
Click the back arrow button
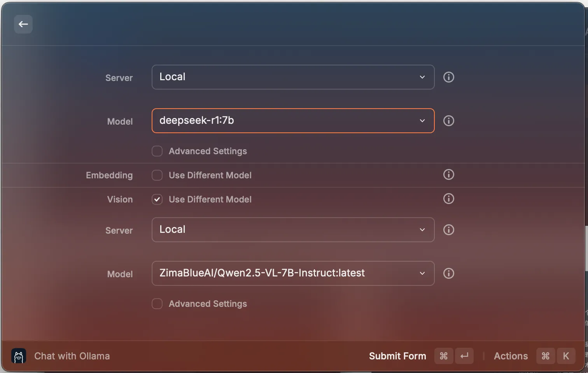click(23, 24)
